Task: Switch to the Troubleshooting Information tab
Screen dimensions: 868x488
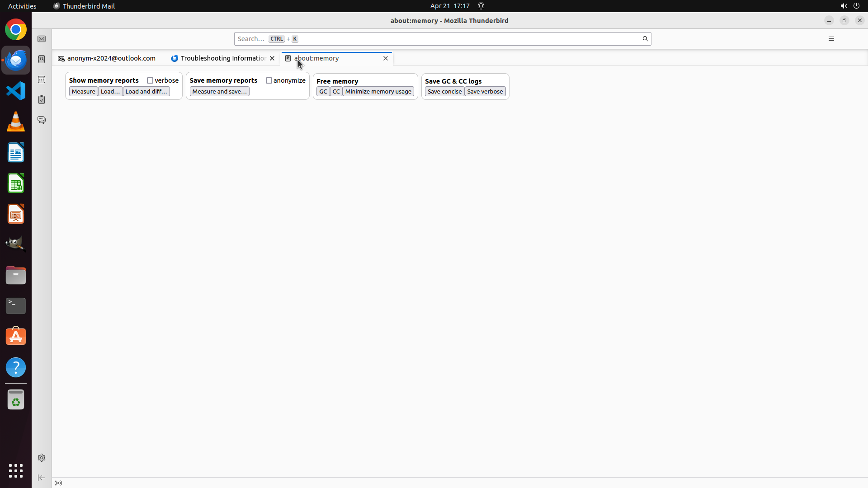Action: tap(222, 58)
